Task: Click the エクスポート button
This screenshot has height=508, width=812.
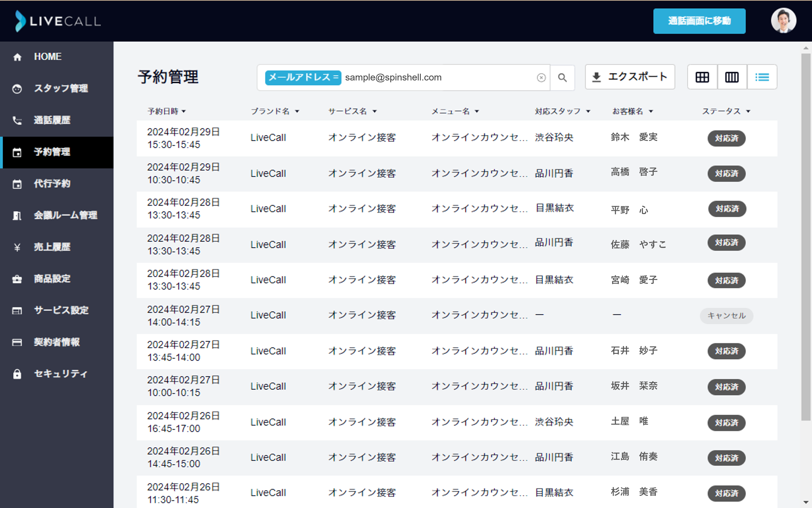Action: [630, 77]
